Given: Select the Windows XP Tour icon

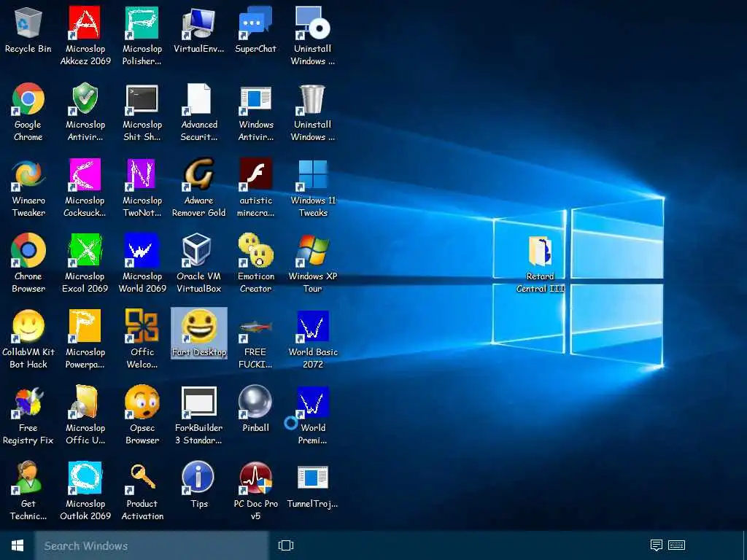Looking at the screenshot, I should (312, 263).
